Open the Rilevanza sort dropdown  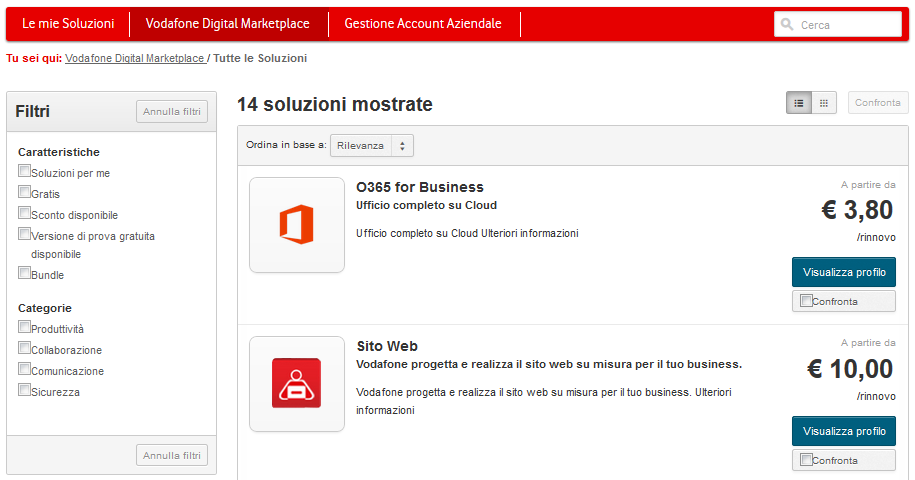pyautogui.click(x=372, y=146)
